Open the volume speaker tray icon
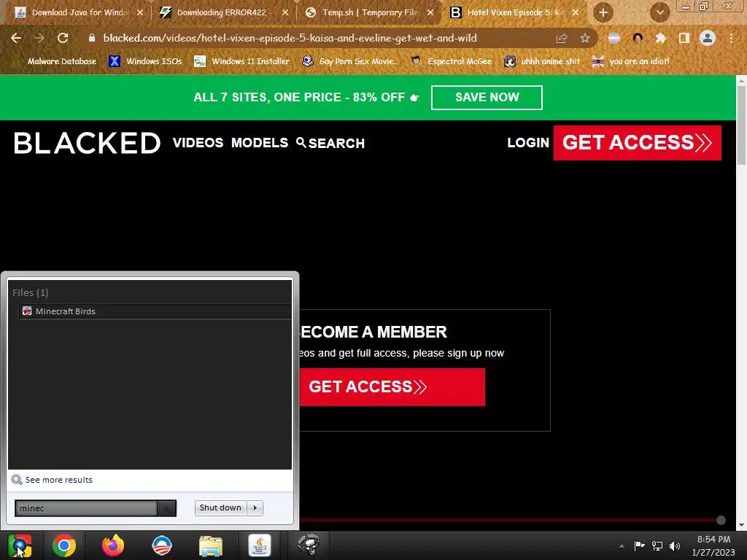747x560 pixels. (x=675, y=546)
